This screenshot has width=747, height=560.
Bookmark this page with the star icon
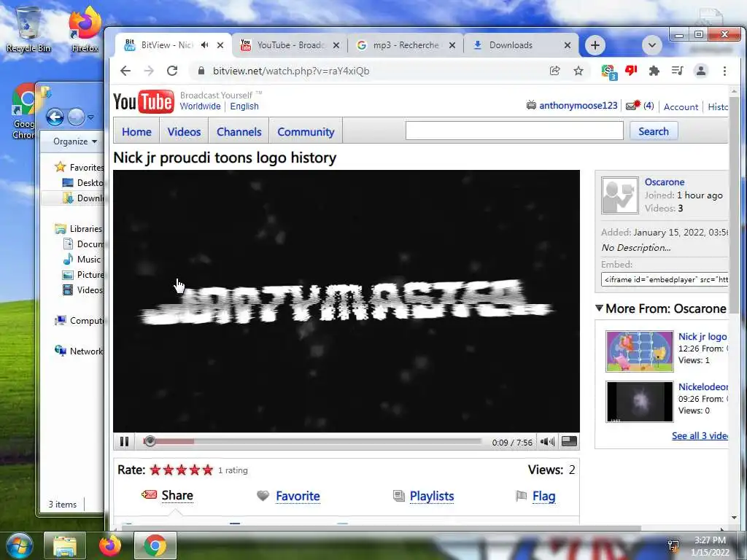coord(578,71)
